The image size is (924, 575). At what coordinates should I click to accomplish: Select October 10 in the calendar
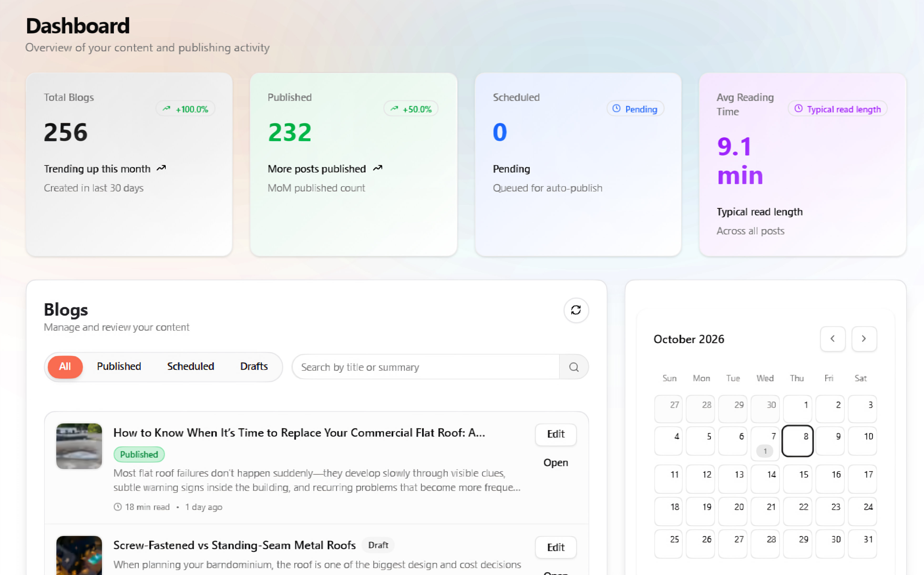tap(862, 441)
